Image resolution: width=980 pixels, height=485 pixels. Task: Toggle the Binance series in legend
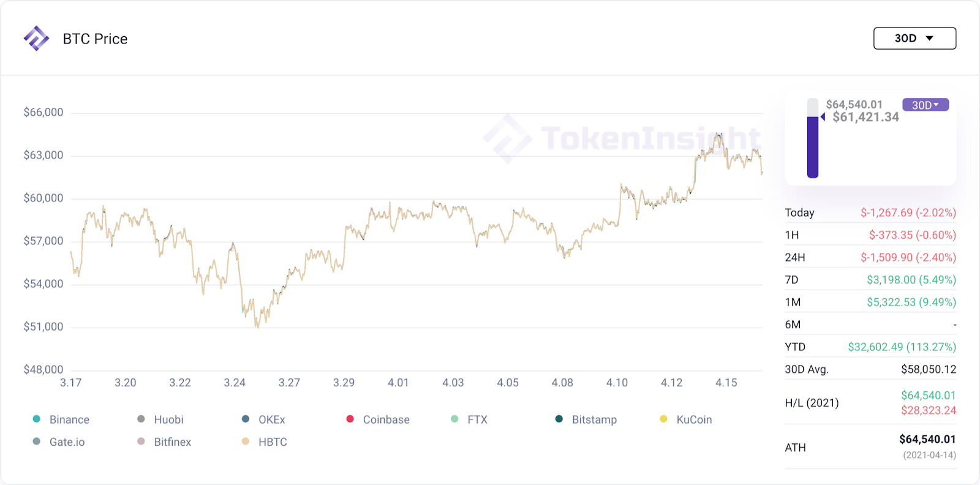(36, 419)
